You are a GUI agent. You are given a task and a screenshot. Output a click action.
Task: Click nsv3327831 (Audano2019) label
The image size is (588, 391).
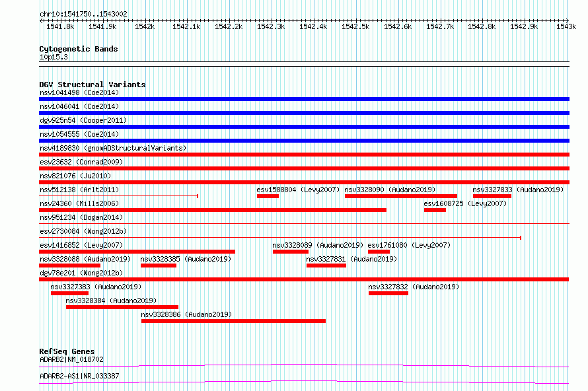[x=351, y=259]
